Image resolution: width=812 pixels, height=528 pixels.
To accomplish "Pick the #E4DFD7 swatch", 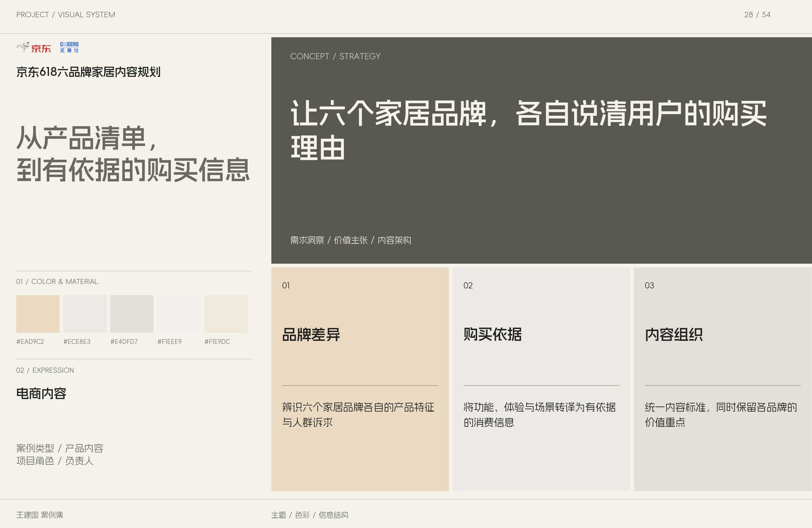I will click(132, 314).
